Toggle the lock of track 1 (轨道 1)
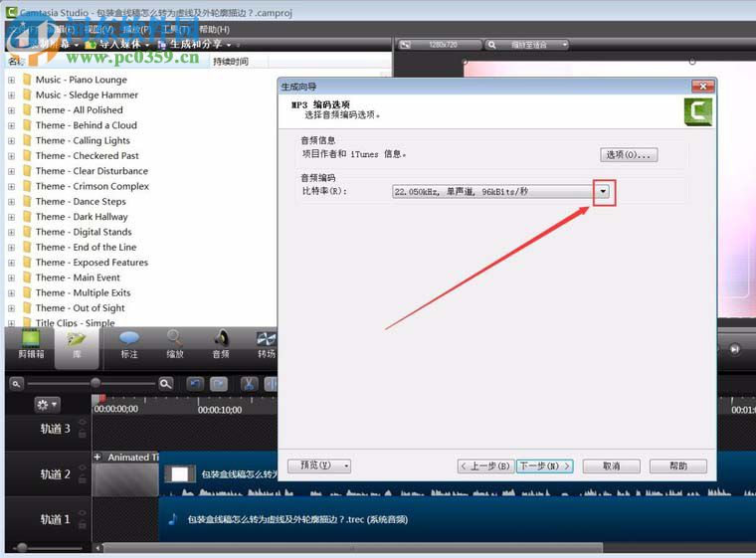This screenshot has height=558, width=756. [x=83, y=525]
